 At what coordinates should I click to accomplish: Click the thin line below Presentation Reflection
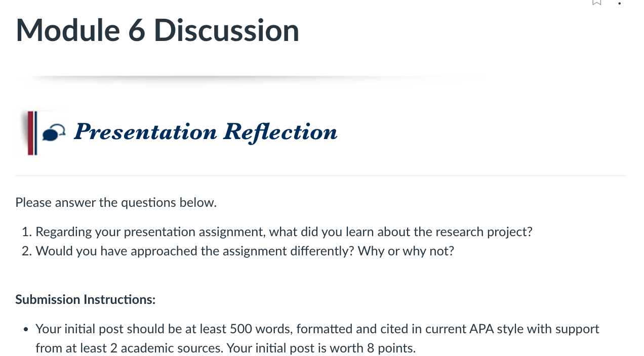pyautogui.click(x=320, y=175)
